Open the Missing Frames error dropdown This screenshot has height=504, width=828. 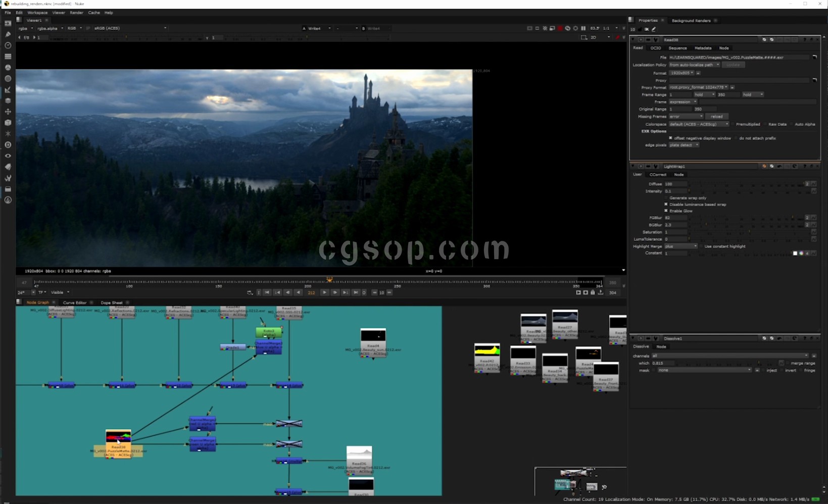(x=686, y=117)
